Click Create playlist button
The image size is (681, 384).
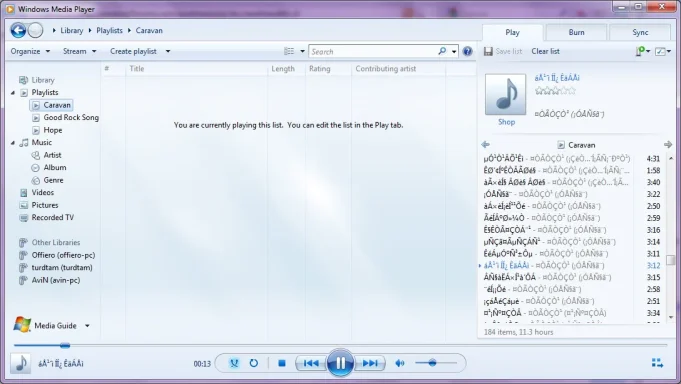tap(133, 51)
